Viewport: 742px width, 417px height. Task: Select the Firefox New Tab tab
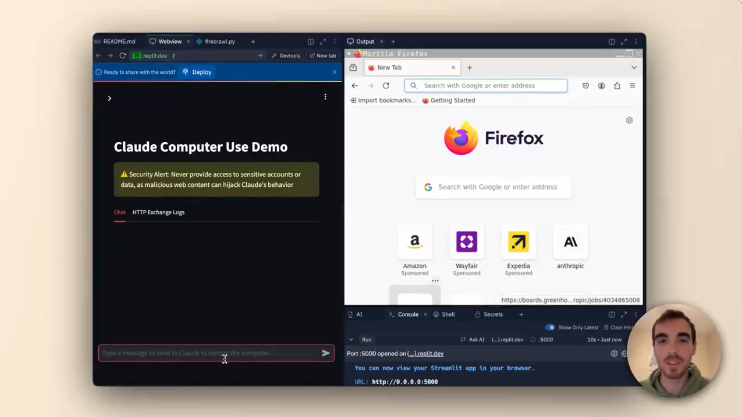412,68
